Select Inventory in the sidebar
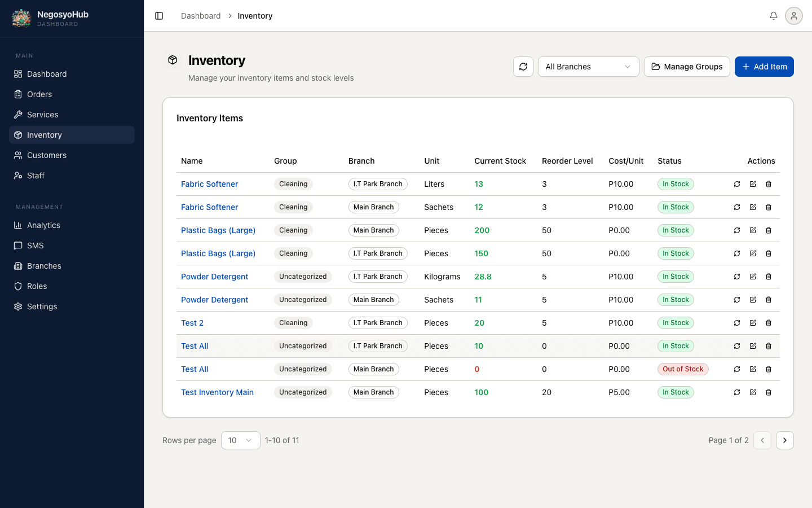The image size is (812, 508). 72,135
